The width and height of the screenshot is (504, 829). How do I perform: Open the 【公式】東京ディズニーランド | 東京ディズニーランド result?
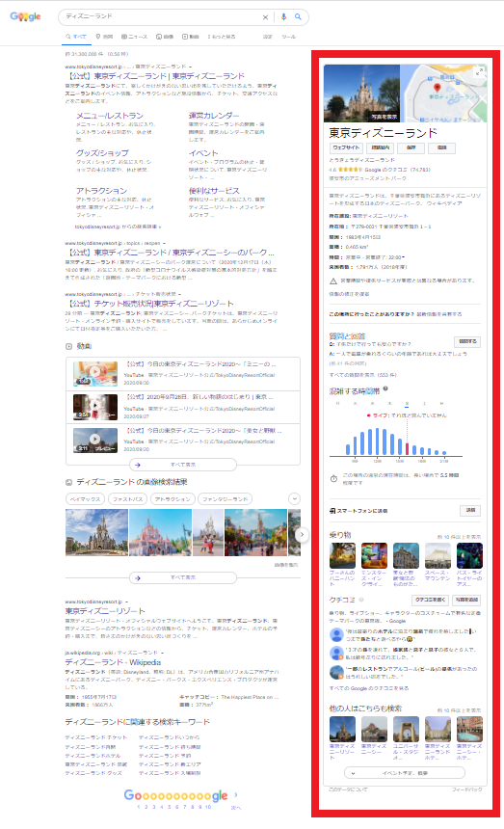click(x=155, y=76)
